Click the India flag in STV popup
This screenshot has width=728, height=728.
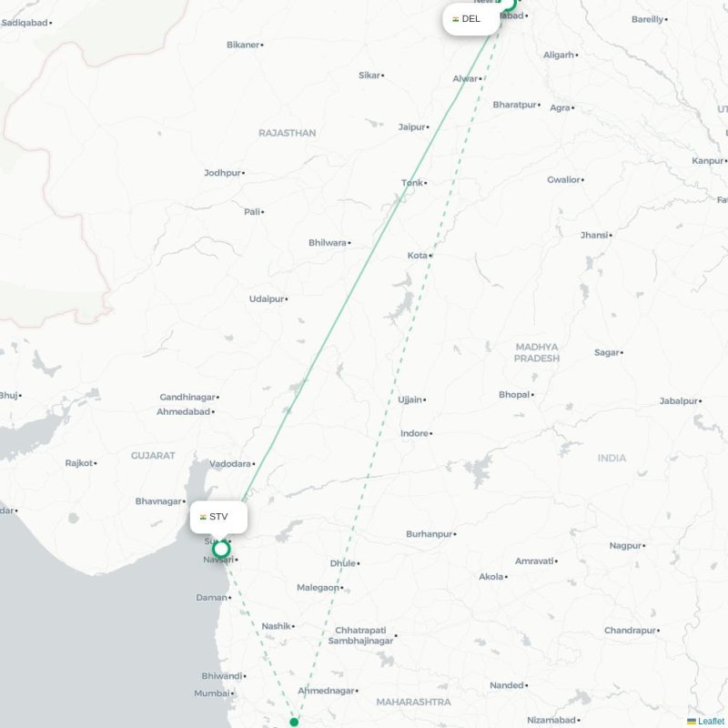[203, 517]
